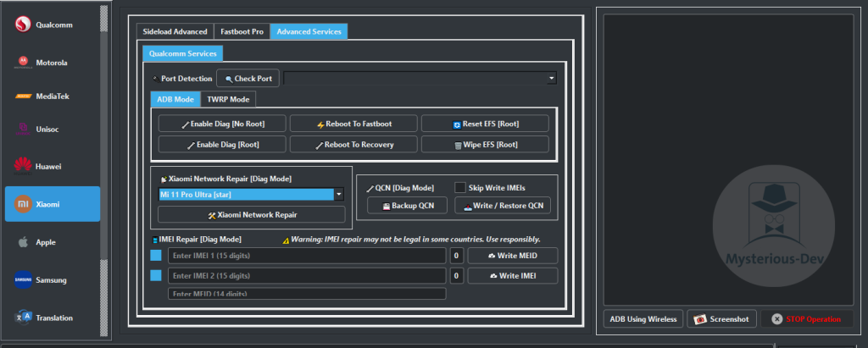This screenshot has width=868, height=348.
Task: Click the Xiaomi Network Repair button
Action: tap(251, 215)
